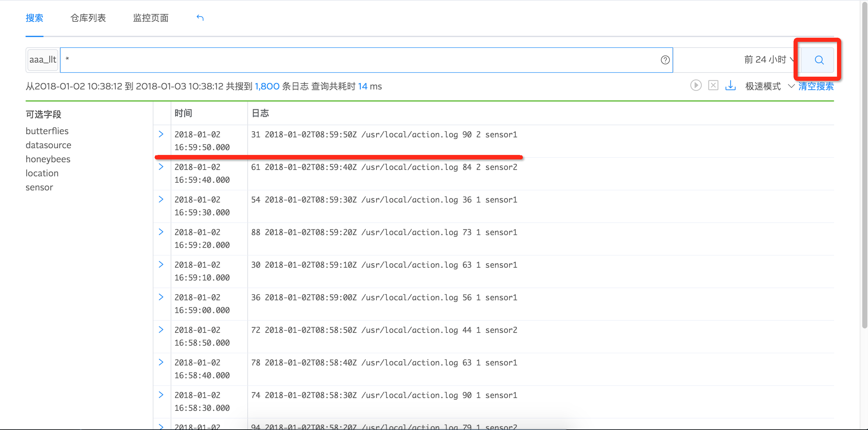Open the 极速模式 mode dropdown

coord(769,86)
